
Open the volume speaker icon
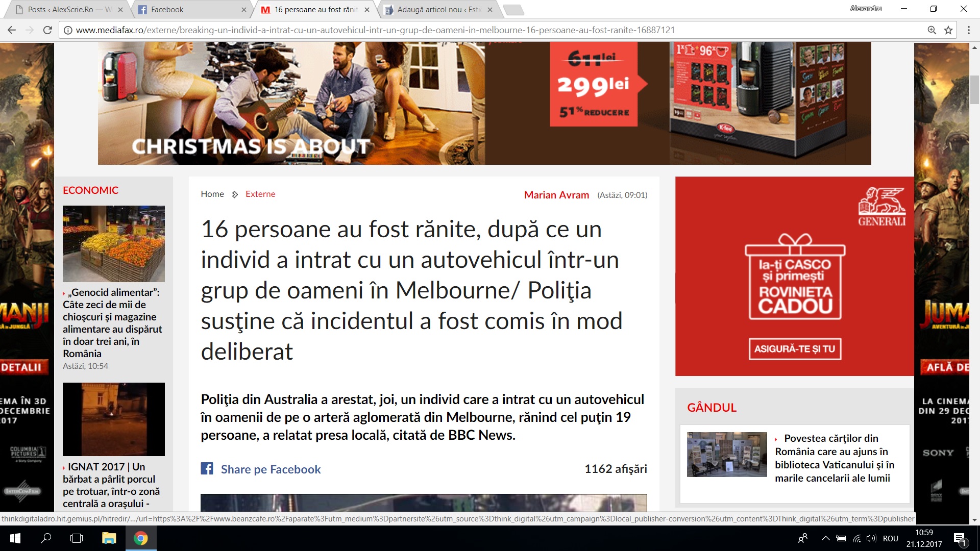click(871, 538)
